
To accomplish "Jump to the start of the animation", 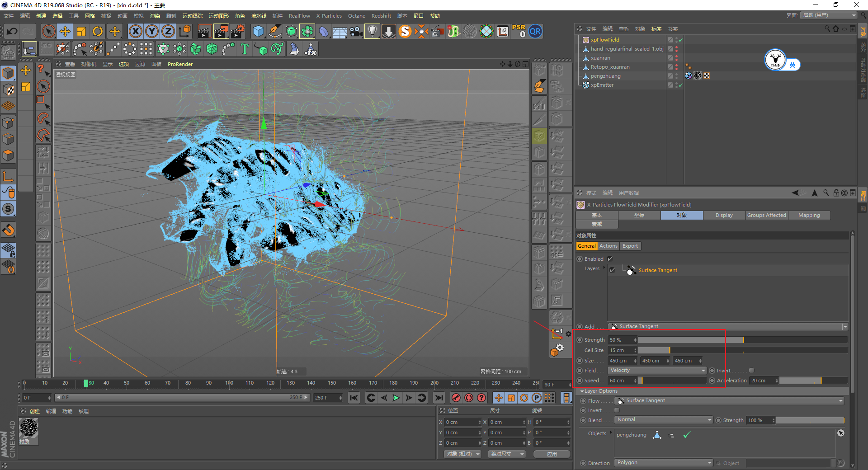I will click(354, 398).
